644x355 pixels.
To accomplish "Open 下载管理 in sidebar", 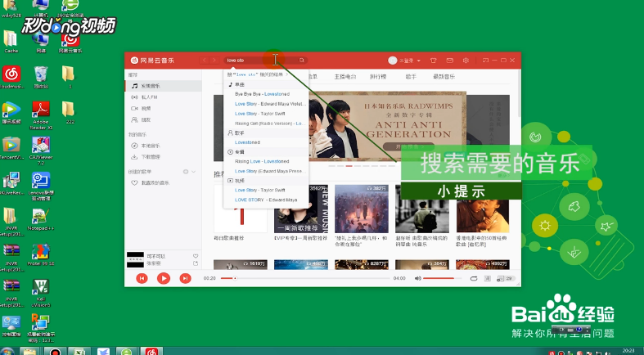I will 164,157.
